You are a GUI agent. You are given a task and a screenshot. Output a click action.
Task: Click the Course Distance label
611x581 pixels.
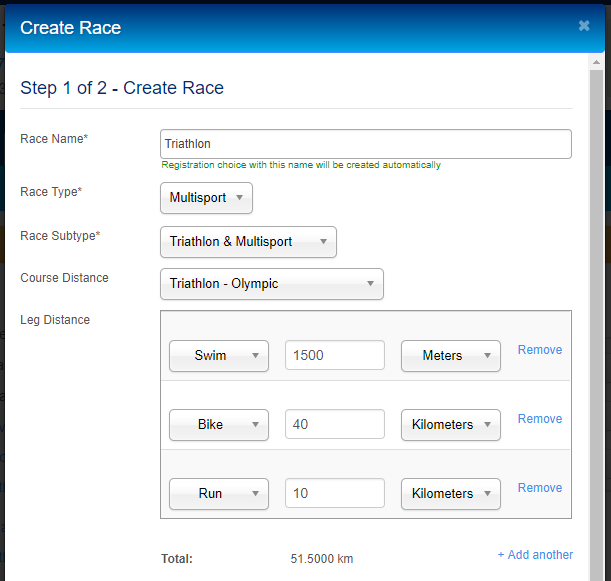pyautogui.click(x=64, y=278)
